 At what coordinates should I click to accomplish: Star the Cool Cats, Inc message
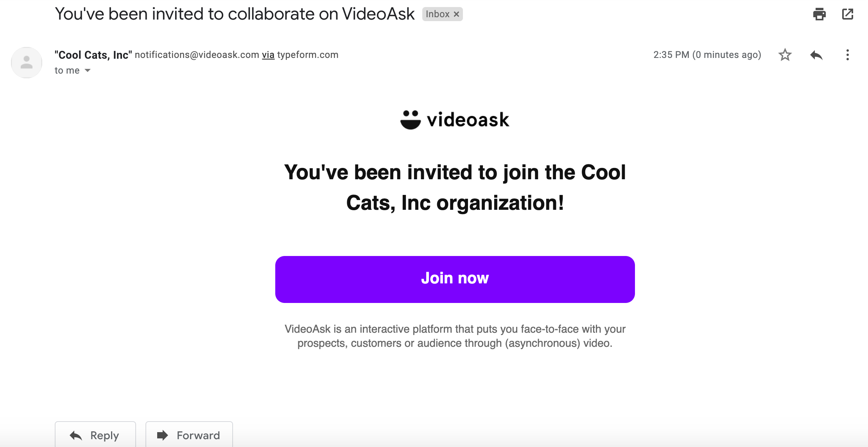785,55
